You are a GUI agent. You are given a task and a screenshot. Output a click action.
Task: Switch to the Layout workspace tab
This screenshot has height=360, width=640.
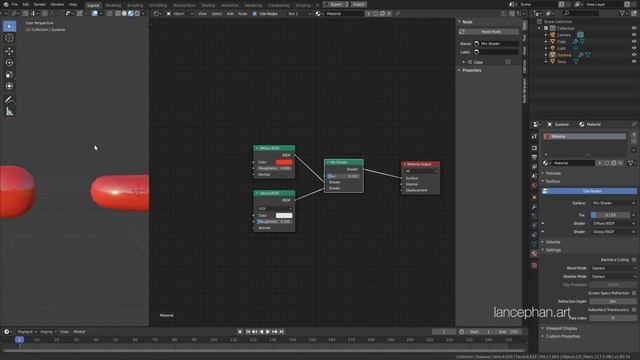93,5
